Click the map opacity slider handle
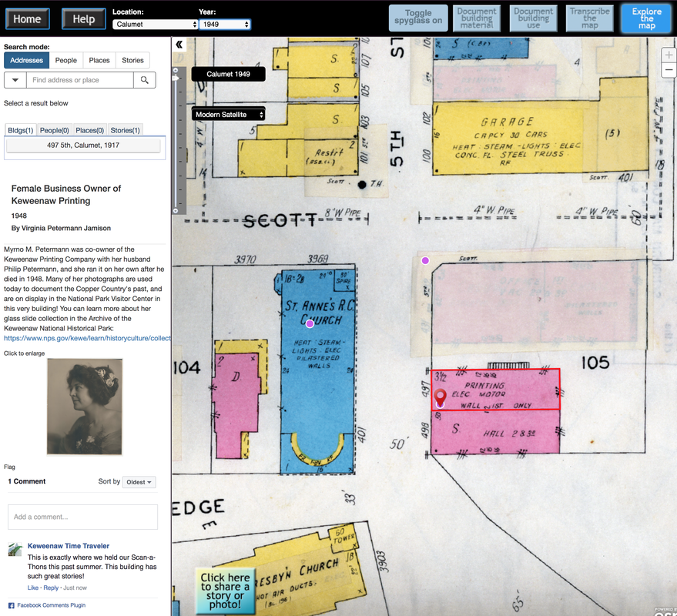Image resolution: width=677 pixels, height=616 pixels. 176,78
